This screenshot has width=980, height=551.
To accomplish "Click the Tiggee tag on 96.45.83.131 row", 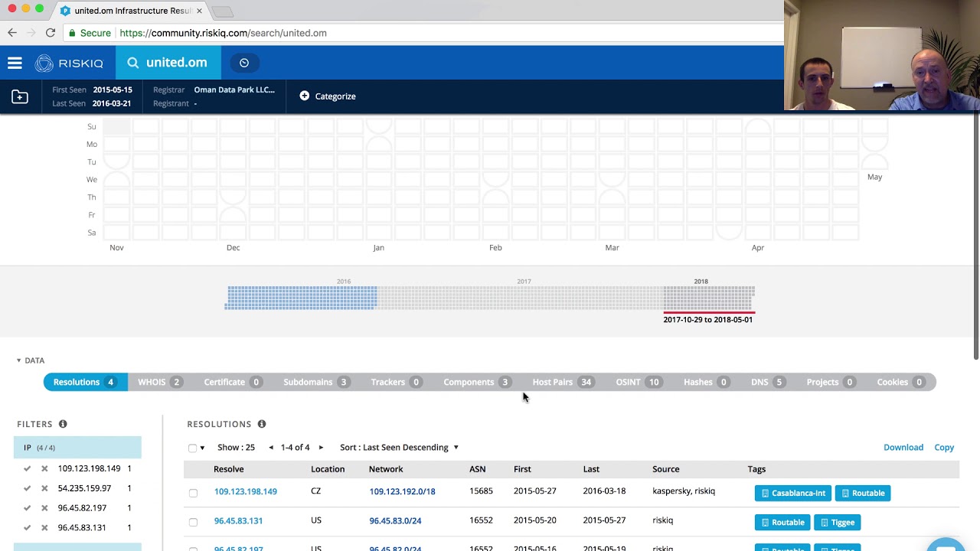I will coord(837,522).
